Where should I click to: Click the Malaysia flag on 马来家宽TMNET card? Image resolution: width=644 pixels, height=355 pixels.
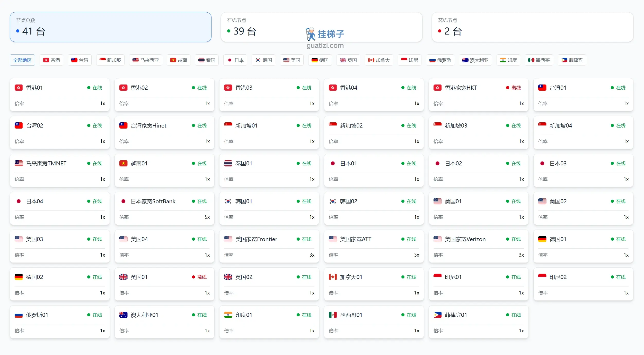19,164
